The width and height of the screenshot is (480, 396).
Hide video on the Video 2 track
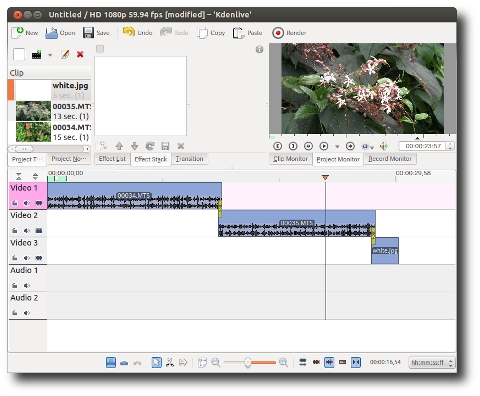(x=39, y=230)
